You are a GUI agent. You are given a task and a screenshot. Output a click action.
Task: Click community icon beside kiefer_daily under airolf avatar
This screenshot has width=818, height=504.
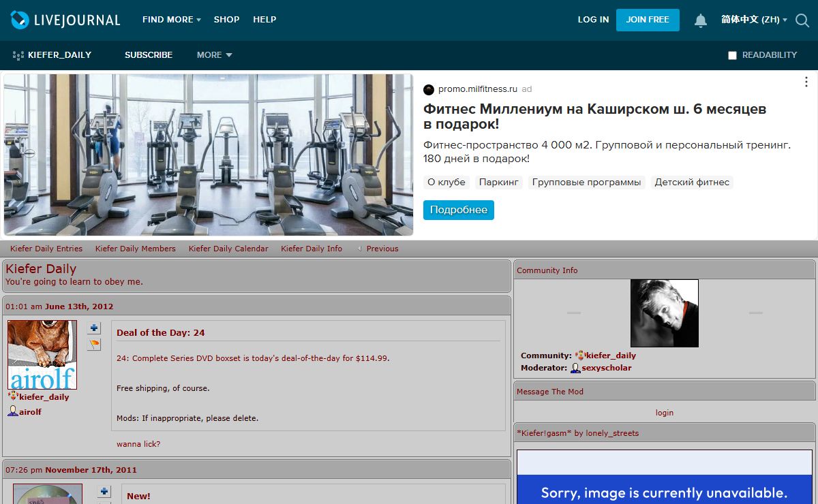(x=13, y=396)
